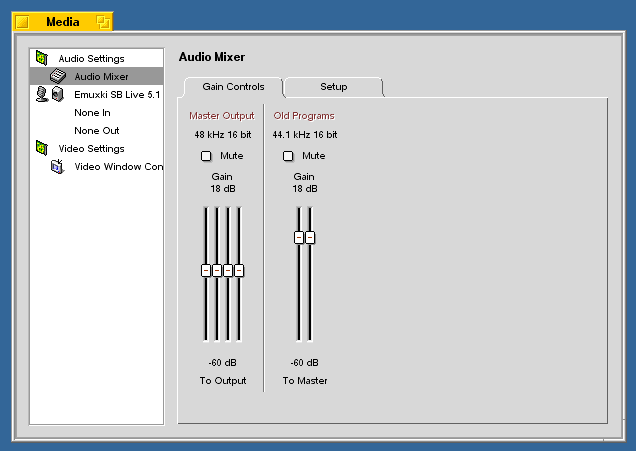Screen dimensions: 636x451
Task: Mute the Master Output channel
Action: tap(206, 156)
